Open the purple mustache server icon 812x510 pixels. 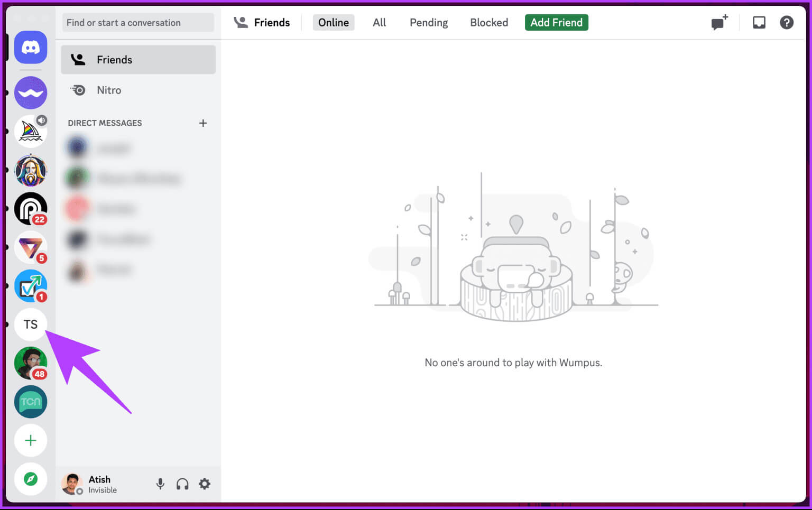click(x=31, y=93)
